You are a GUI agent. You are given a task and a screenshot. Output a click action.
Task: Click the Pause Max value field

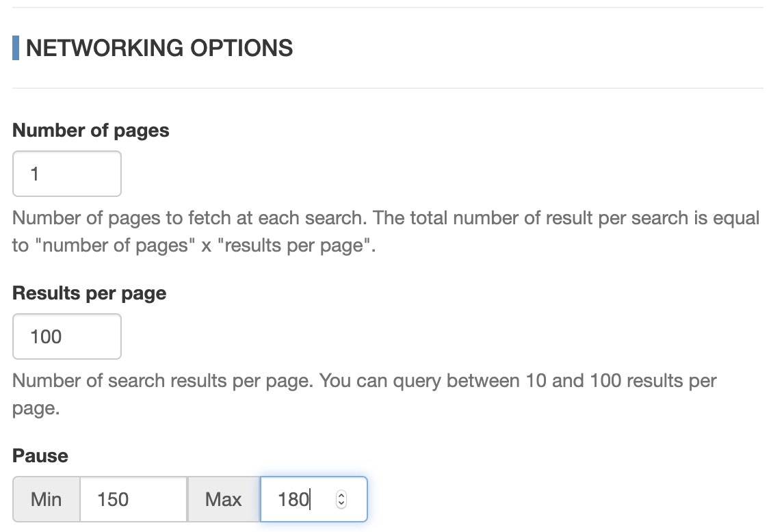click(314, 499)
